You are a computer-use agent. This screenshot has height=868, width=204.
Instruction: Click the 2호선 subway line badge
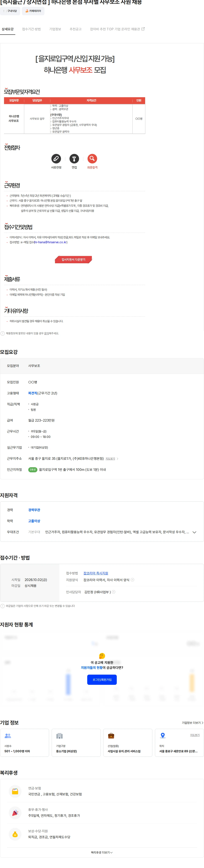click(33, 469)
